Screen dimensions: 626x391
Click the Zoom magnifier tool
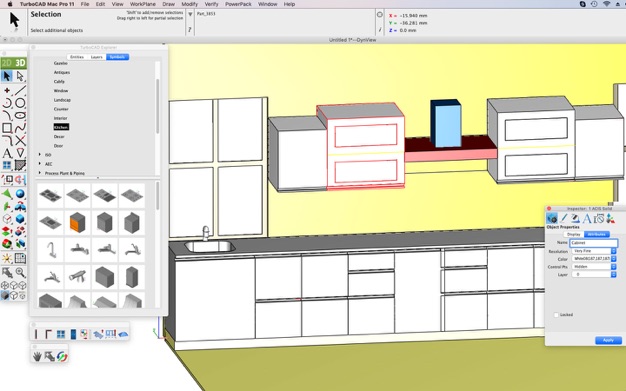pos(20,272)
